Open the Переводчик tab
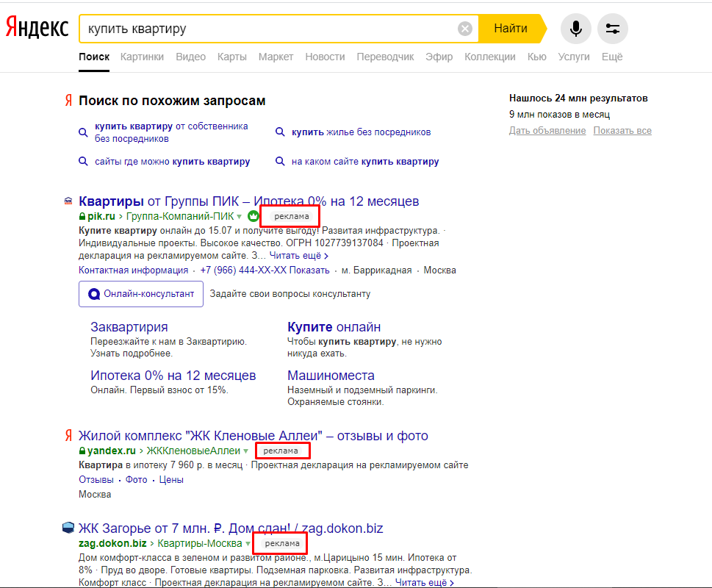 coord(385,57)
